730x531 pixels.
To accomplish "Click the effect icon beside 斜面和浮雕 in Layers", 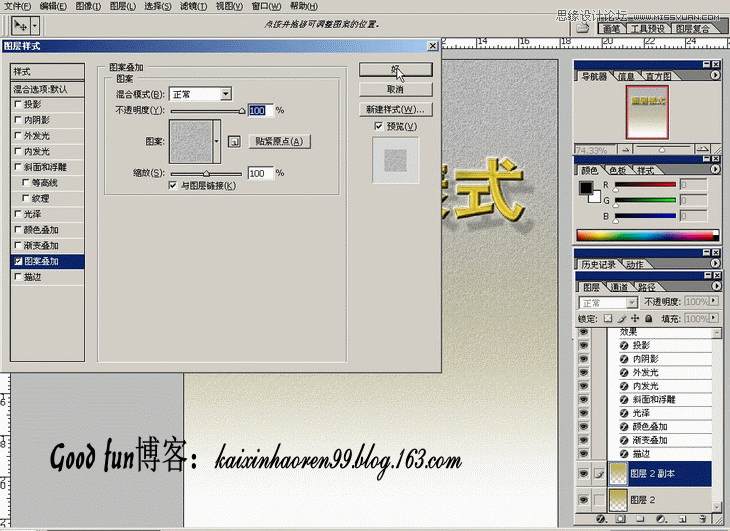I will tap(624, 399).
